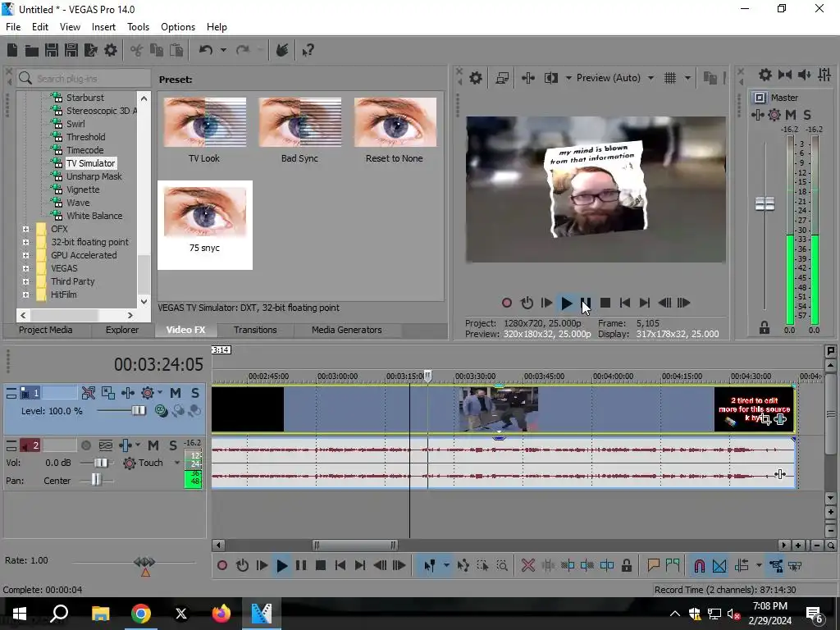Viewport: 840px width, 630px height.
Task: Click Play from start in timeline transport
Action: [262, 566]
